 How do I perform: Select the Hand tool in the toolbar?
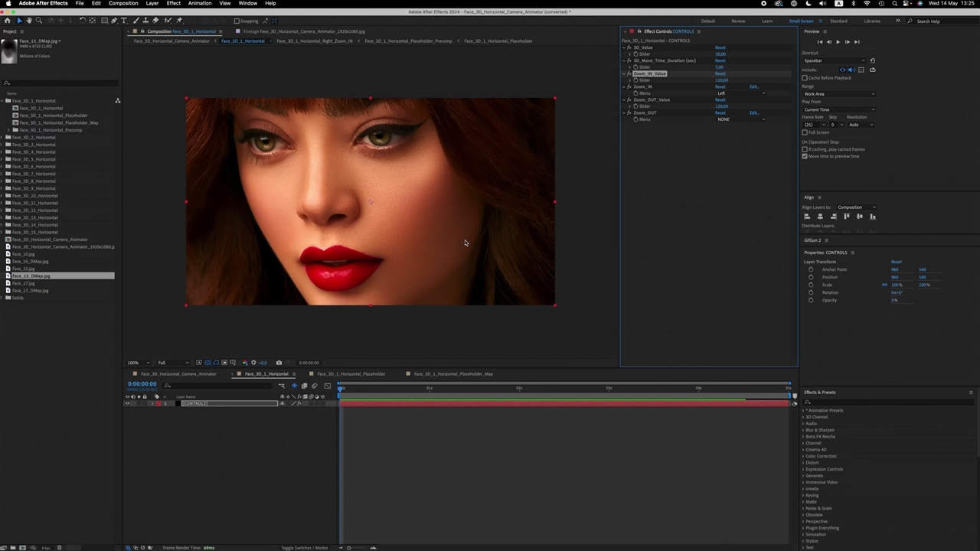(30, 21)
